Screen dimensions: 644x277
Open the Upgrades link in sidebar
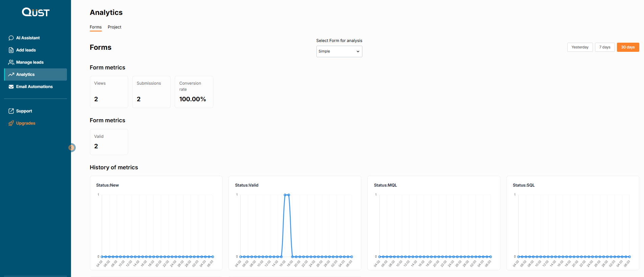coord(26,123)
